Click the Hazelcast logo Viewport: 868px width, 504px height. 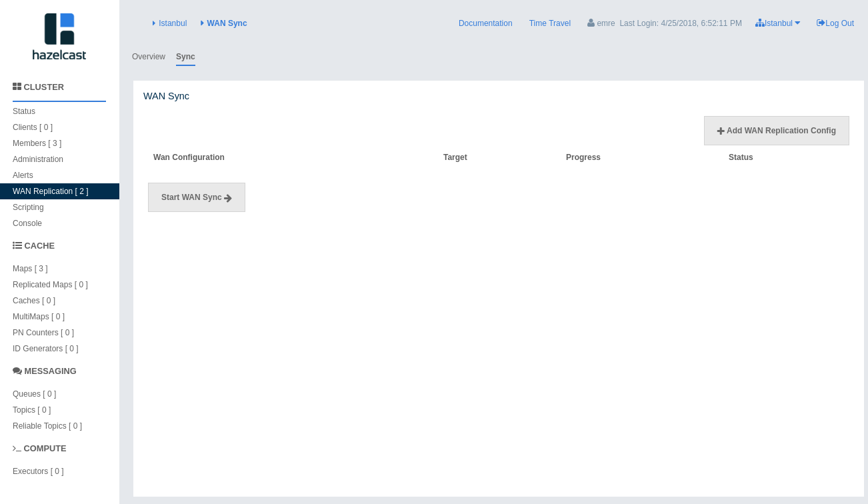(x=59, y=37)
